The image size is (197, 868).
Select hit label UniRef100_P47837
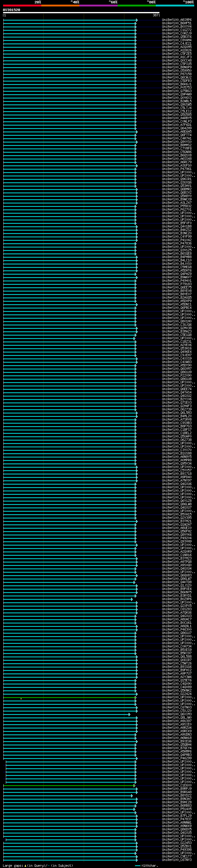tap(177, 819)
